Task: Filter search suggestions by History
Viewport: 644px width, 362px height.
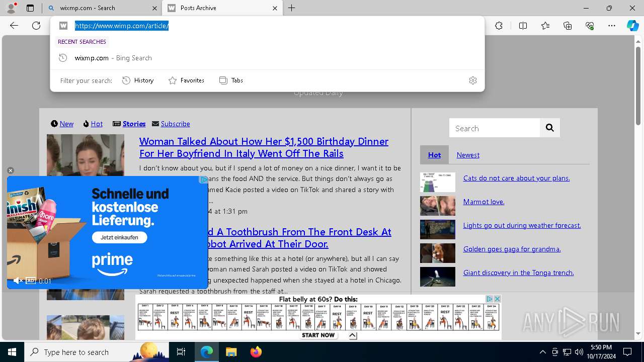Action: (138, 80)
